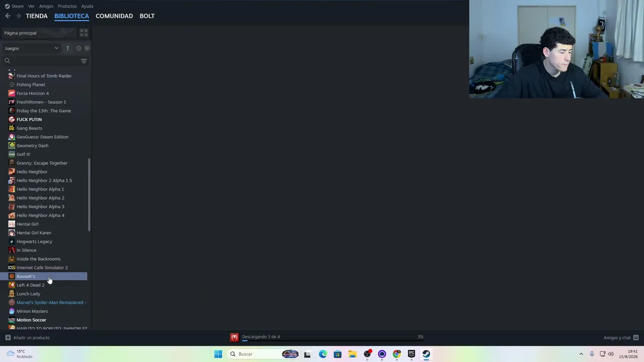Screen dimensions: 644x362
Task: Open the Windows Start menu
Action: (x=218, y=354)
